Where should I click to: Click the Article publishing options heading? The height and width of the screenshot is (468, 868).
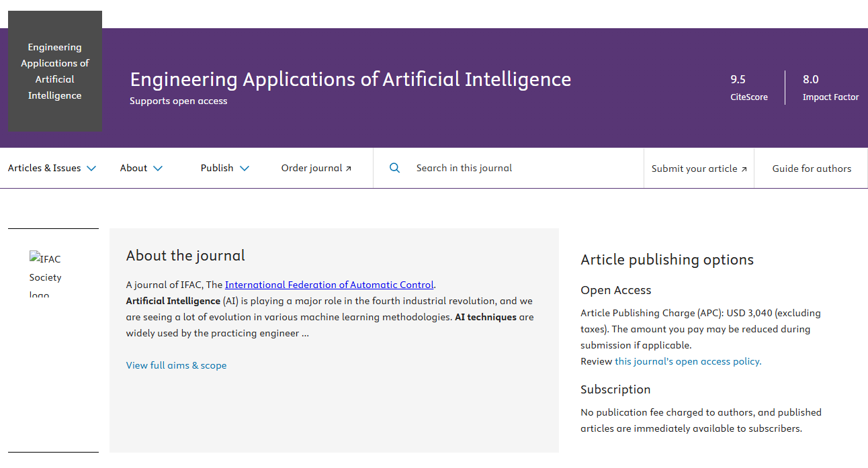click(667, 259)
